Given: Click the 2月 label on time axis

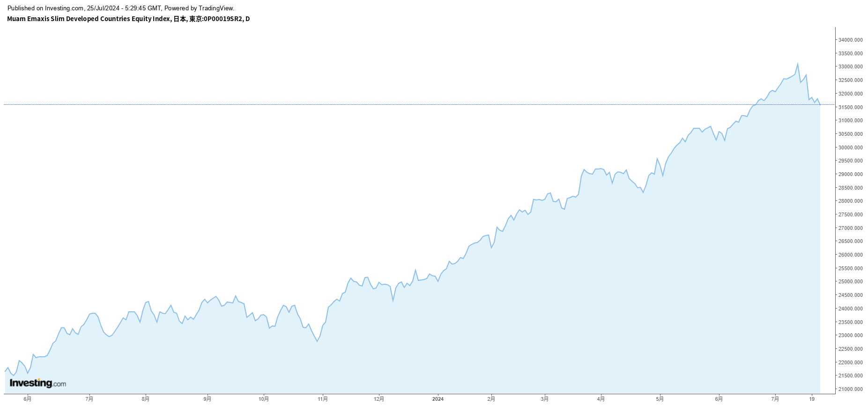Looking at the screenshot, I should point(491,399).
